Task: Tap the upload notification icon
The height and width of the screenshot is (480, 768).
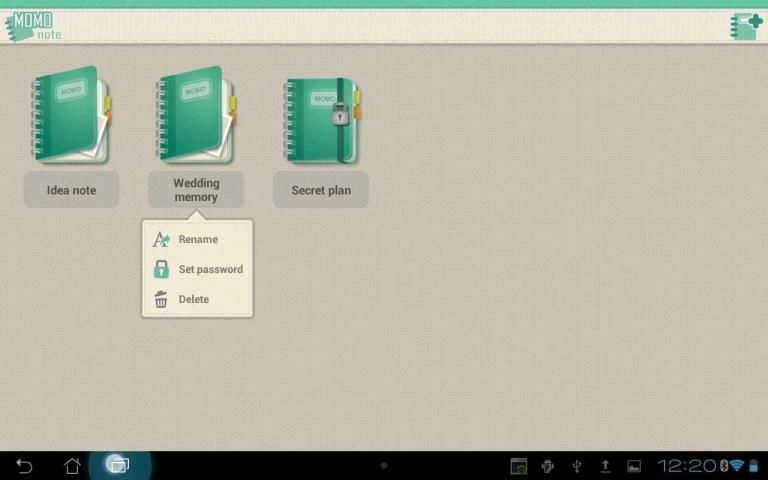Action: coord(605,466)
